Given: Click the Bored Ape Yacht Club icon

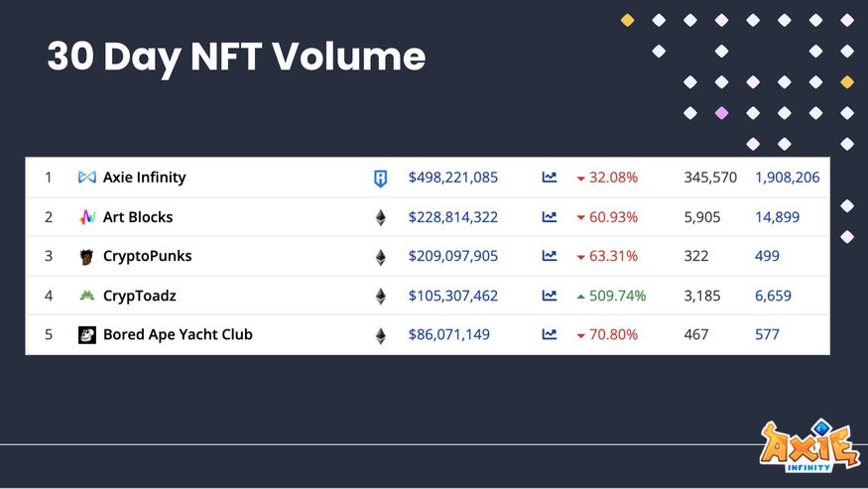Looking at the screenshot, I should [86, 335].
